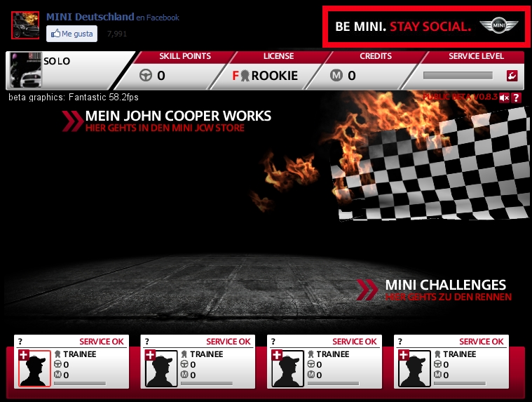Image resolution: width=532 pixels, height=402 pixels.
Task: Click the PUBLIC BETA V0.8.3 label
Action: (x=460, y=97)
